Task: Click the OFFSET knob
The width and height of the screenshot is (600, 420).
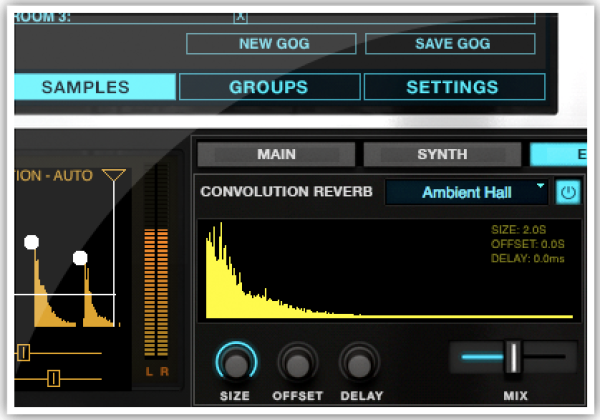Action: 298,363
